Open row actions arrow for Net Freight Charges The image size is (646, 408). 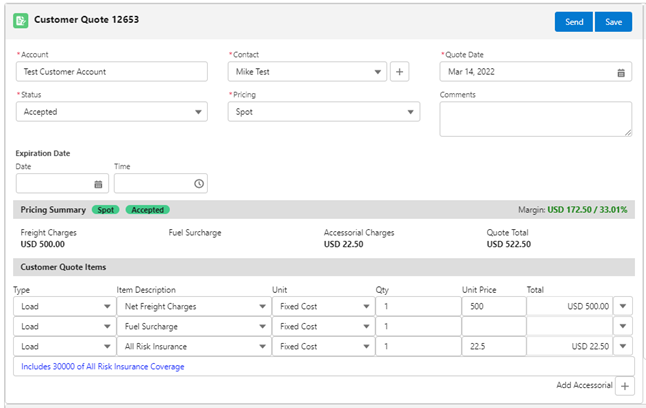[x=623, y=306]
